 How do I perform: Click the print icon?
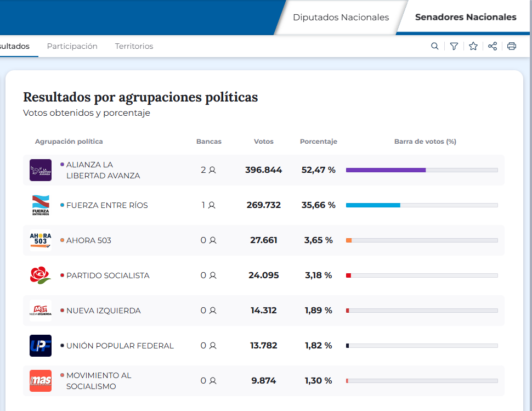[x=512, y=46]
